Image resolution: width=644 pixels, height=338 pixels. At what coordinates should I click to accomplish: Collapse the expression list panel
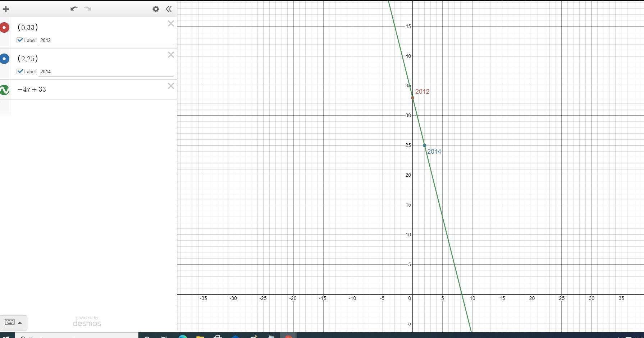pos(169,9)
